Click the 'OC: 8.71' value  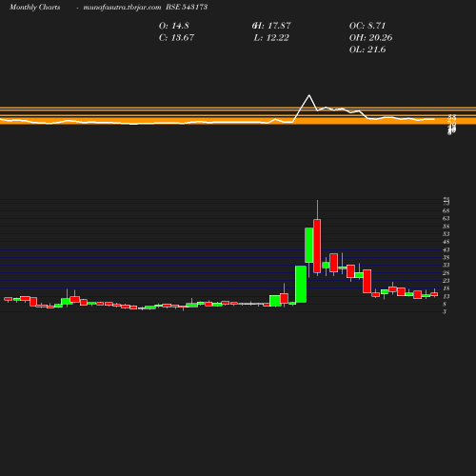[x=367, y=26]
